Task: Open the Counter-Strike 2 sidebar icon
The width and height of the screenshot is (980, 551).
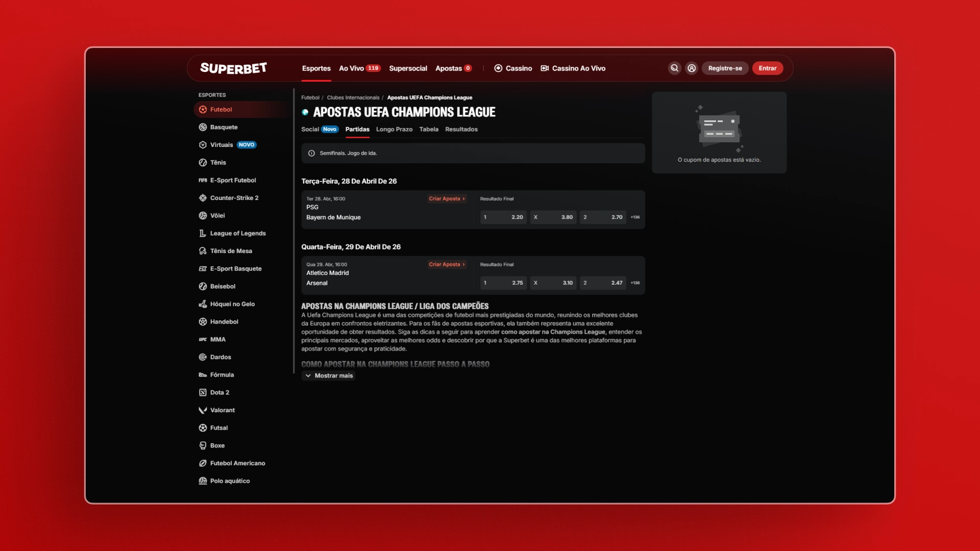Action: click(203, 198)
